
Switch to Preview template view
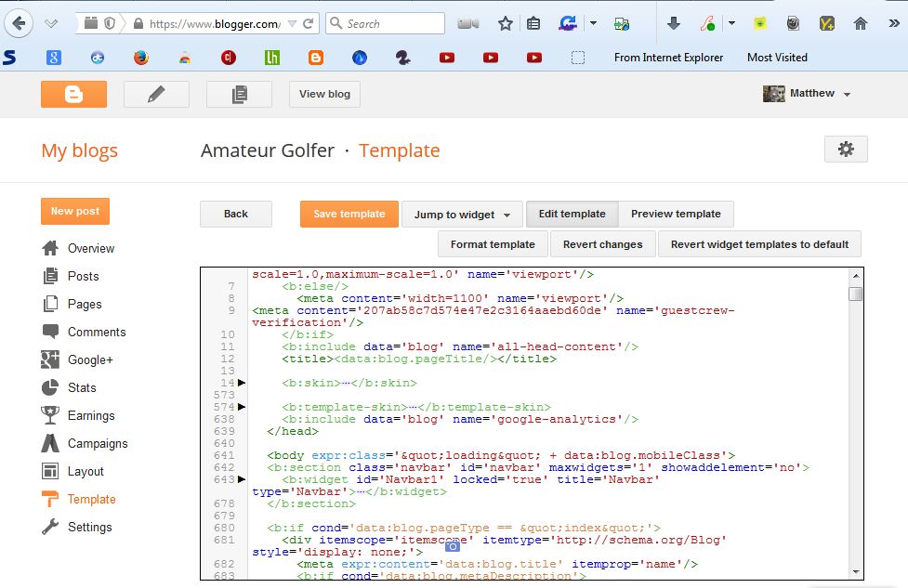[x=678, y=214]
